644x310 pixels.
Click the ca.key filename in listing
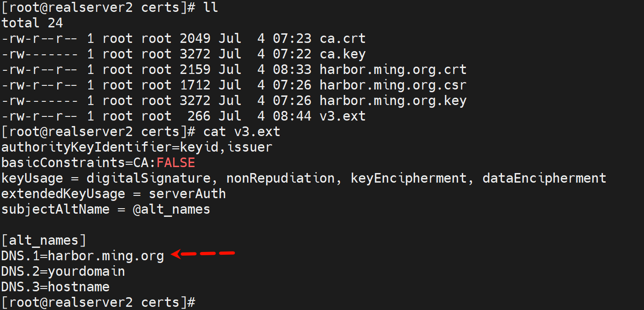pyautogui.click(x=343, y=54)
